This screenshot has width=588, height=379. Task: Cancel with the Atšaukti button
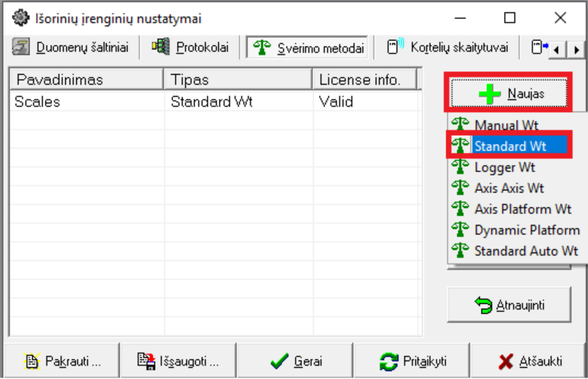[x=530, y=361]
